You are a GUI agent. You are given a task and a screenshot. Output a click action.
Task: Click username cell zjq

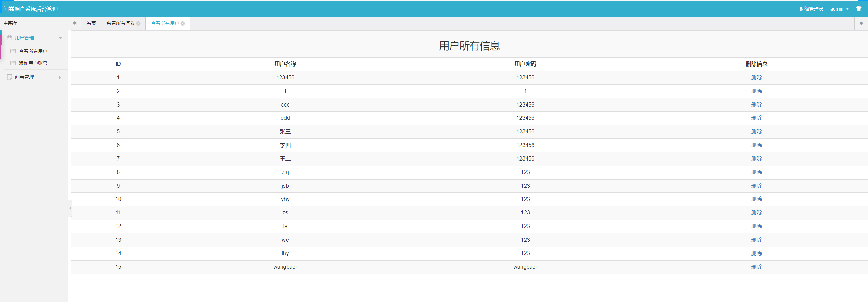285,172
